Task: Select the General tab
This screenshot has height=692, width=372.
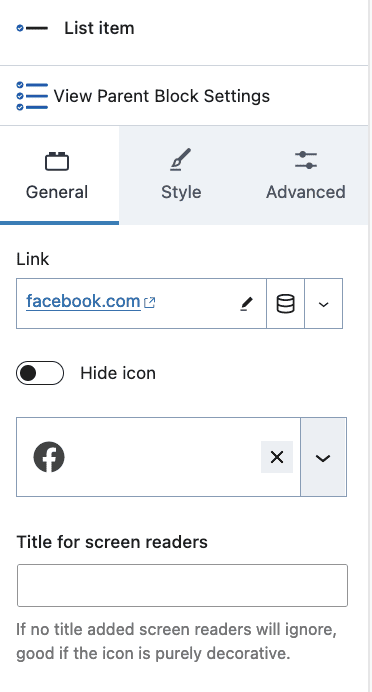Action: pyautogui.click(x=59, y=175)
